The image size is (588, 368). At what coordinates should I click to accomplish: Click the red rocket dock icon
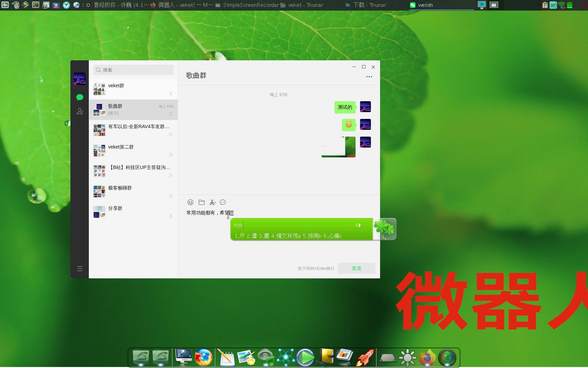pyautogui.click(x=365, y=357)
